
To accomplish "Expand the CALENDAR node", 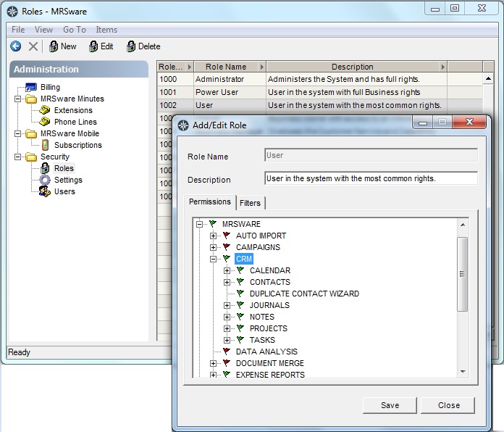I will pos(227,270).
